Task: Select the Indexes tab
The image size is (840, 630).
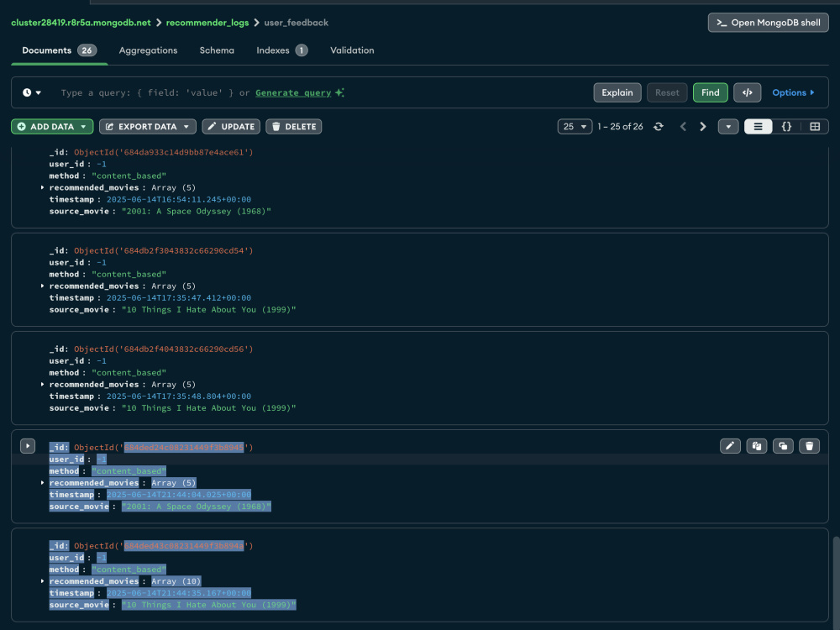Action: (x=281, y=50)
